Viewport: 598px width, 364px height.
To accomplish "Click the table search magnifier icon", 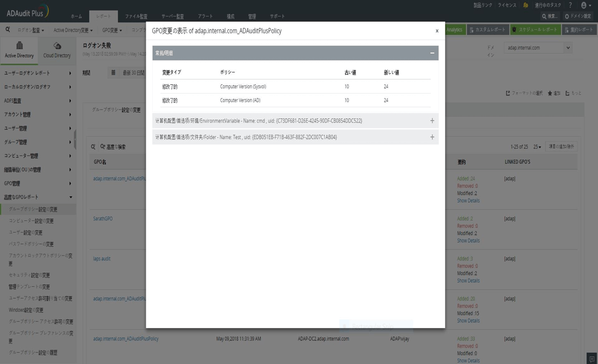I will tap(93, 147).
